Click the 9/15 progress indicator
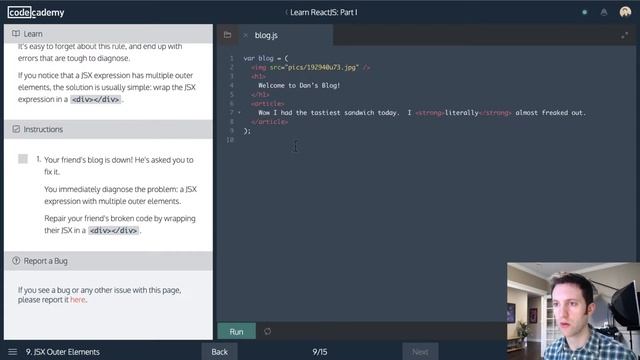 point(320,351)
